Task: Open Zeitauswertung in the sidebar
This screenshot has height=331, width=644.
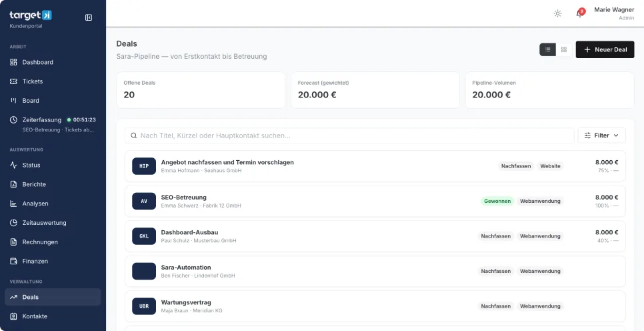Action: (53, 223)
